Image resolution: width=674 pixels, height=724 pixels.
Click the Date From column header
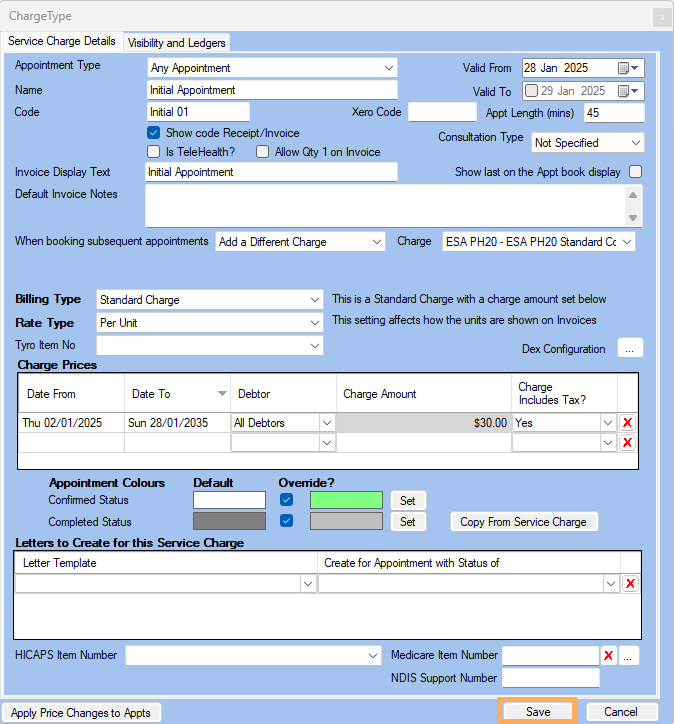coord(72,394)
